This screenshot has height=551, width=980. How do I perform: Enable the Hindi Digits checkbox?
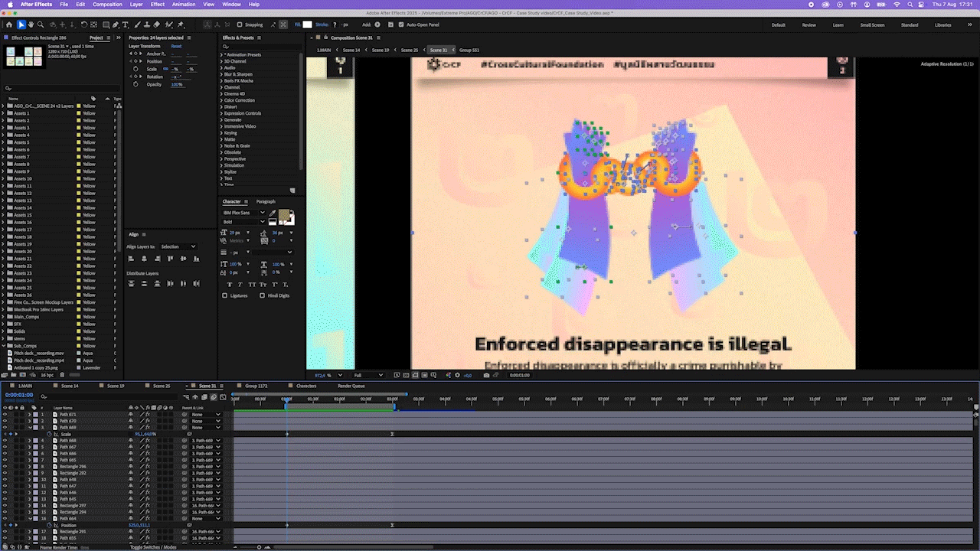(262, 295)
